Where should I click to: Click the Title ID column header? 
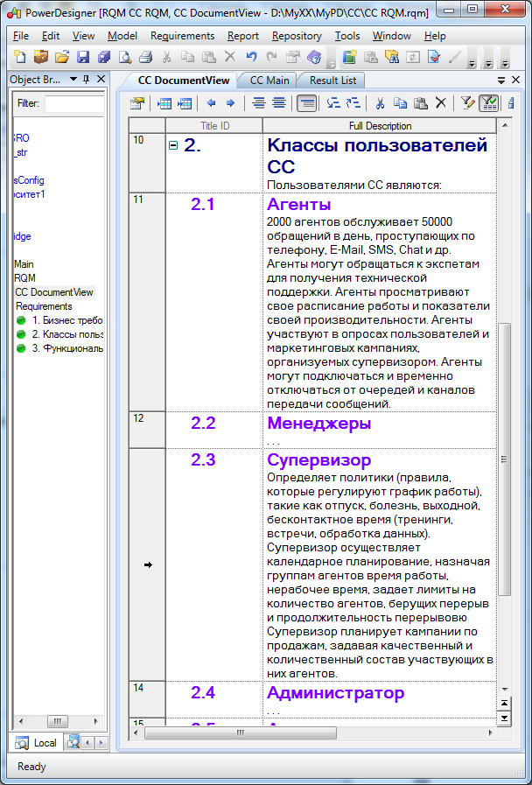click(214, 126)
